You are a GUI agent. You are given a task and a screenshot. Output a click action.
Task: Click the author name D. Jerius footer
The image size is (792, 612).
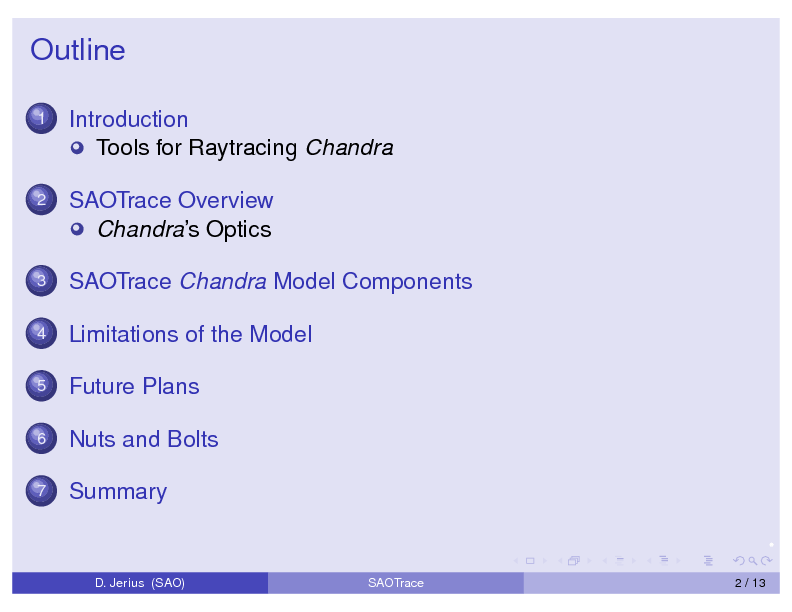[139, 583]
